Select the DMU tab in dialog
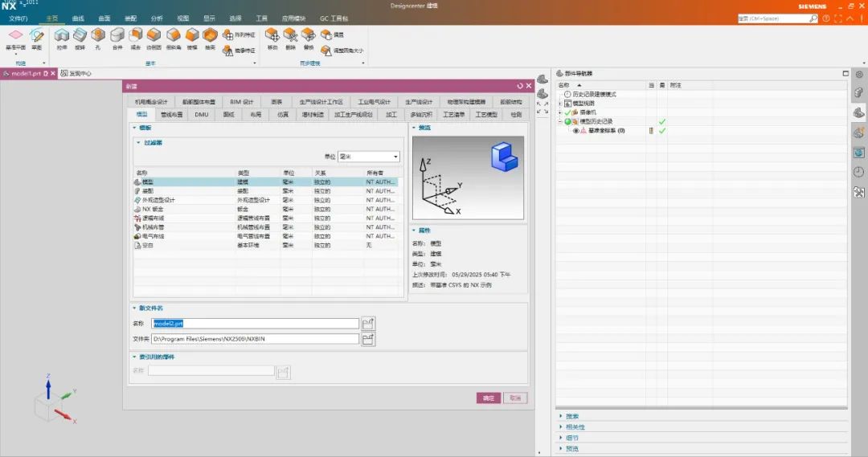Viewport: 868px width, 457px height. point(202,115)
